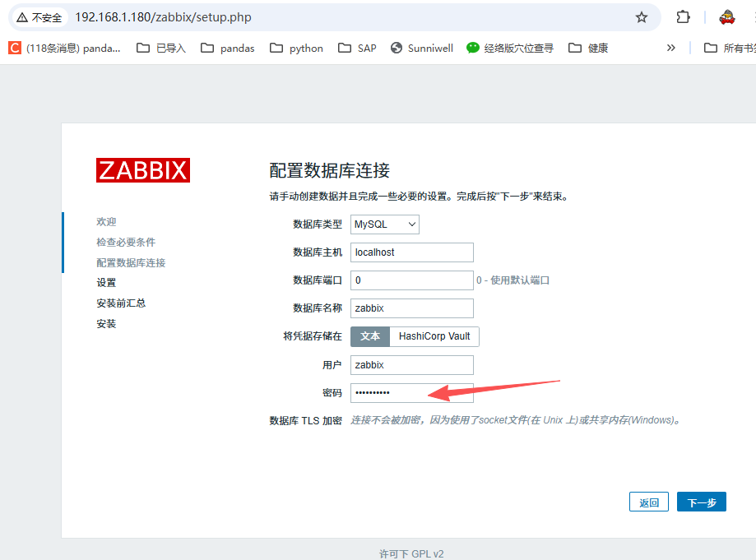Click the 用户 input field

tap(412, 365)
